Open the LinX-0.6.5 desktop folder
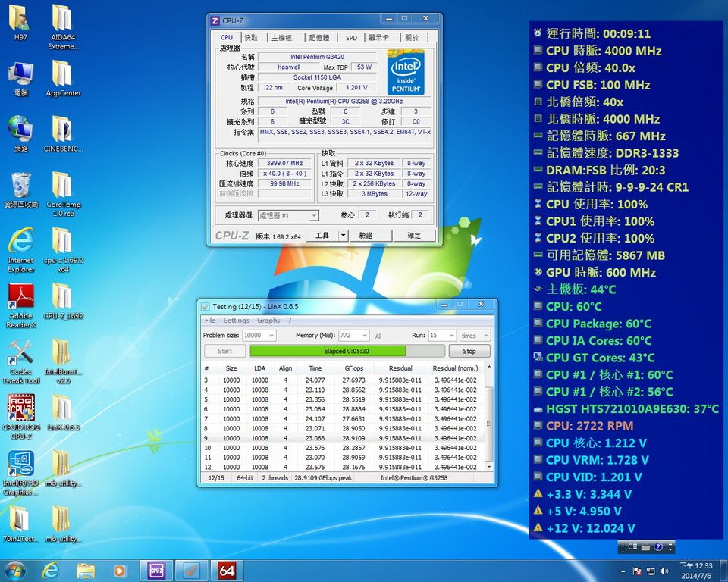This screenshot has width=728, height=582. click(x=63, y=413)
